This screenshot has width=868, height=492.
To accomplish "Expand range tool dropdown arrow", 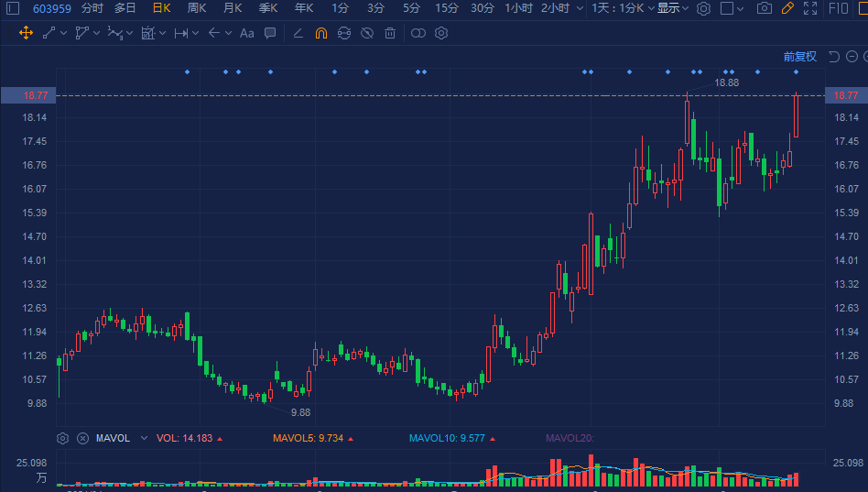I will (x=195, y=33).
